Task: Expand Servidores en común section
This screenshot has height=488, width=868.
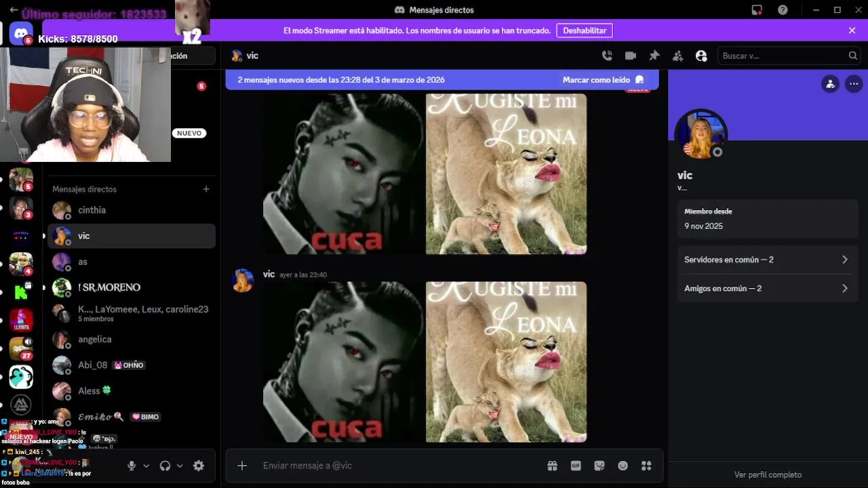Action: [x=766, y=260]
